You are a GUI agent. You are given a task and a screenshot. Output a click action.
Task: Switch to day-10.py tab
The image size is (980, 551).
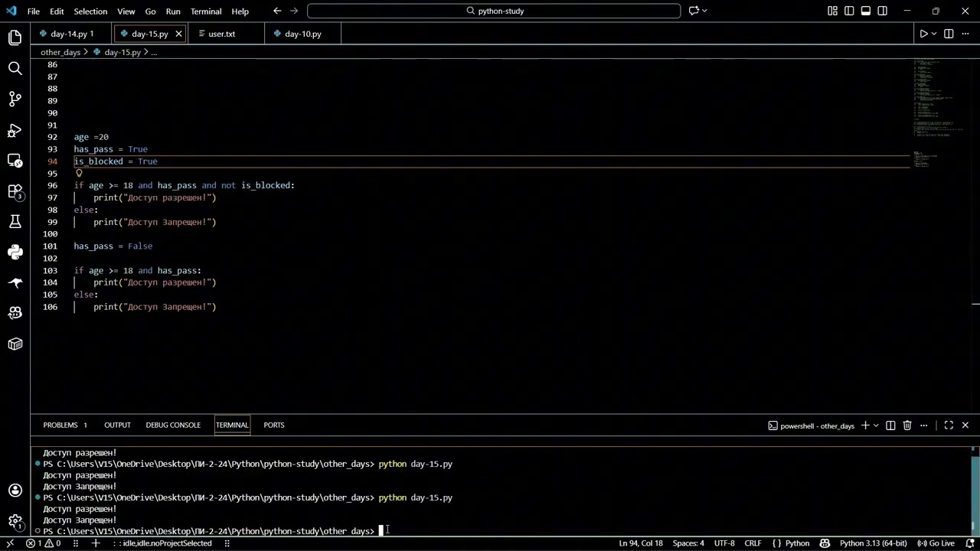(303, 34)
